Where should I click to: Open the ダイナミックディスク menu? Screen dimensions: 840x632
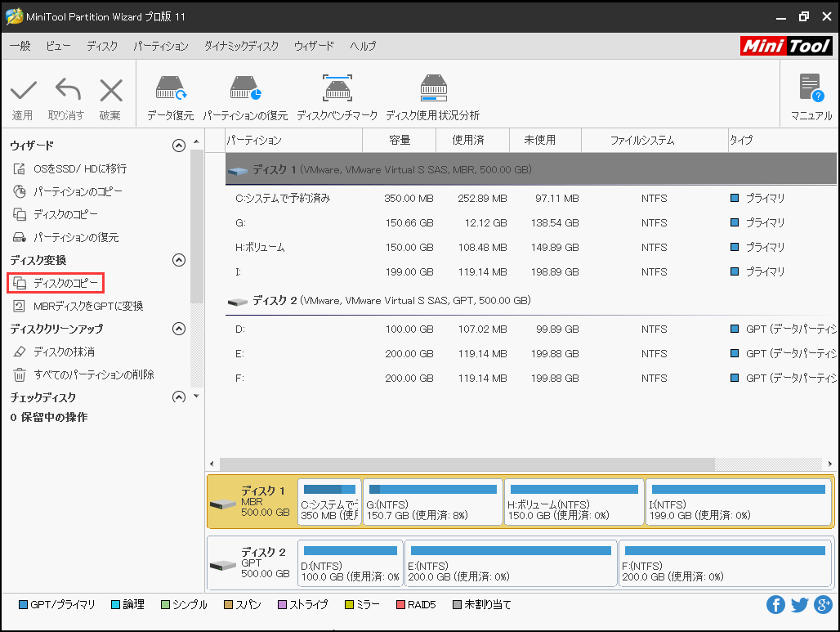click(241, 46)
